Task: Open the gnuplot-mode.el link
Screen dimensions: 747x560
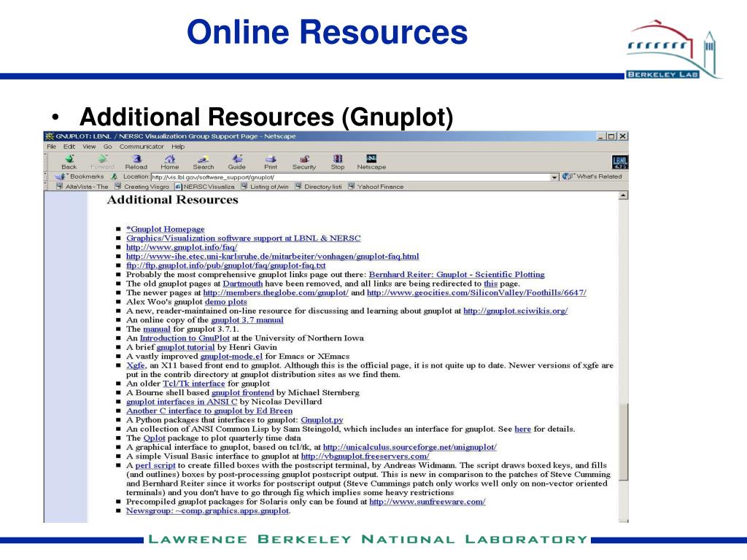Action: tap(231, 356)
